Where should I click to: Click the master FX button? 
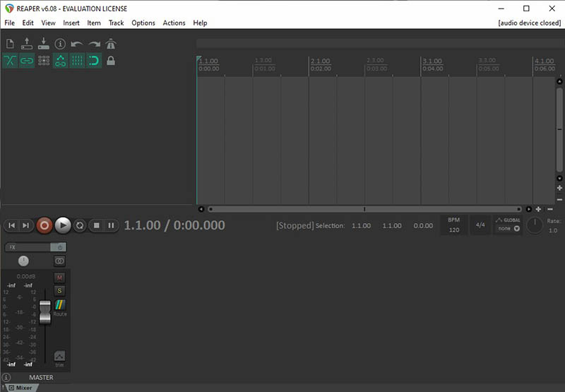[28, 247]
